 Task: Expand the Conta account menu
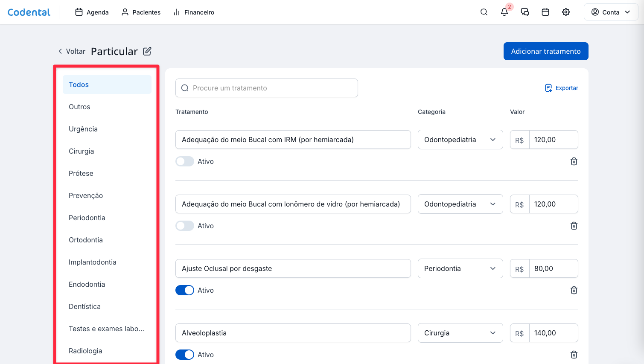[611, 12]
